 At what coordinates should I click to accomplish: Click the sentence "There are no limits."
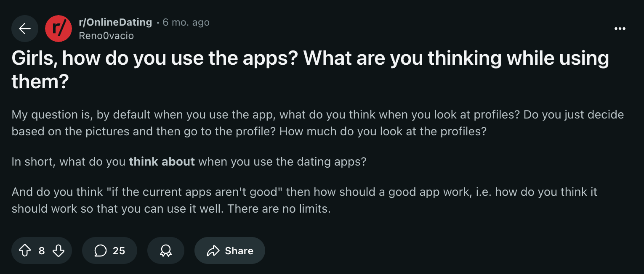[279, 208]
